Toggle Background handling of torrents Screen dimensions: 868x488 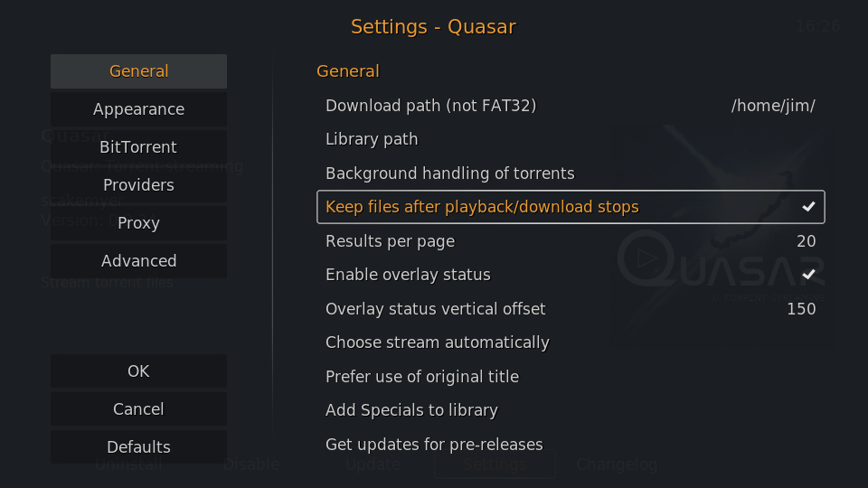coord(571,174)
